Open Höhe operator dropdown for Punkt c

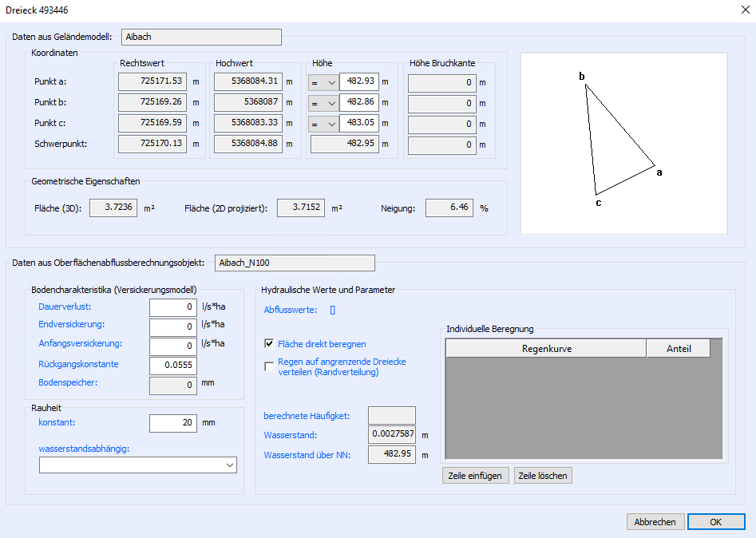pos(323,124)
